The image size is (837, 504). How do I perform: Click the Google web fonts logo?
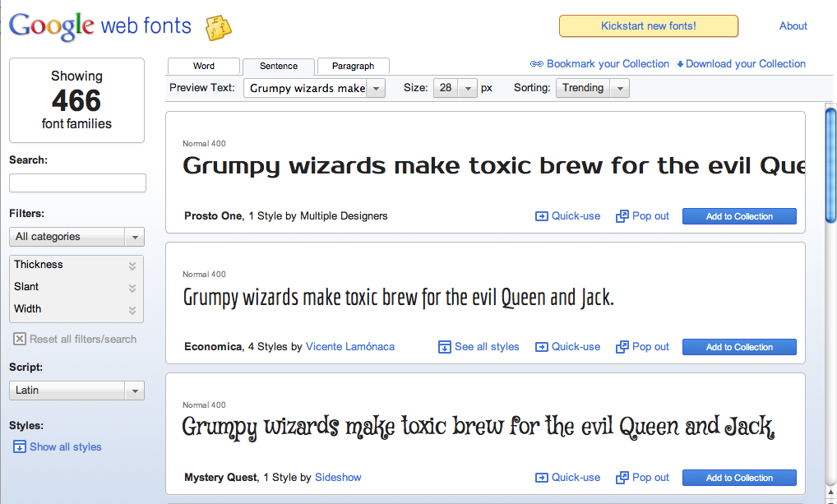coord(100,26)
